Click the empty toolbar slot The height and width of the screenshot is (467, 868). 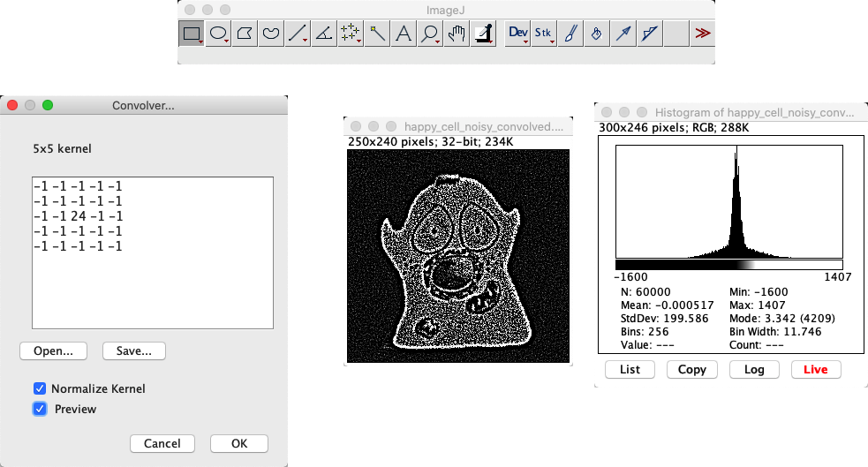pyautogui.click(x=676, y=34)
